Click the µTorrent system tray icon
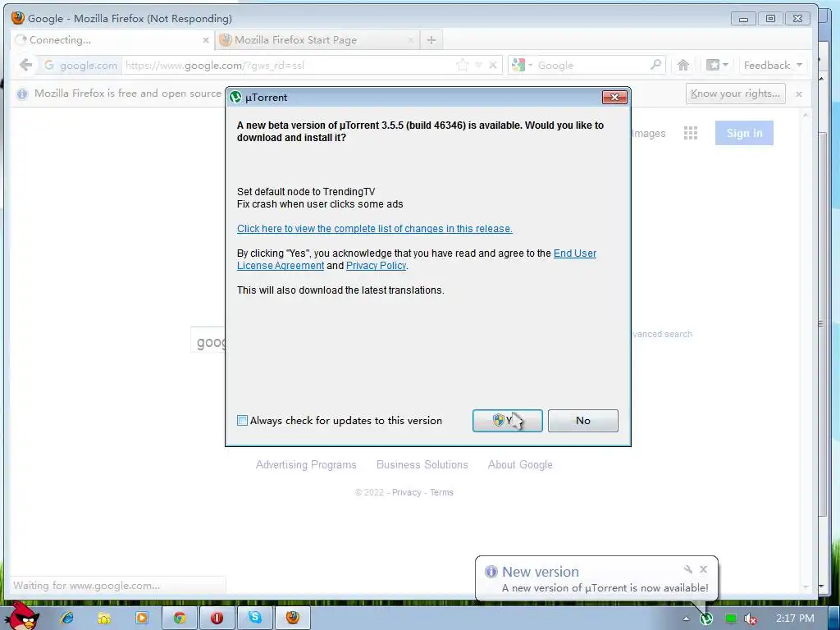This screenshot has height=630, width=840. pyautogui.click(x=706, y=619)
